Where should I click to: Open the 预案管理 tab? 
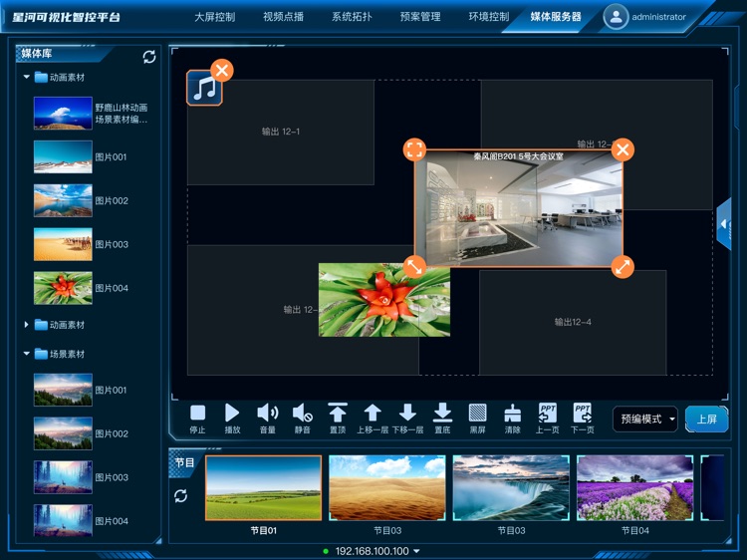tap(420, 17)
